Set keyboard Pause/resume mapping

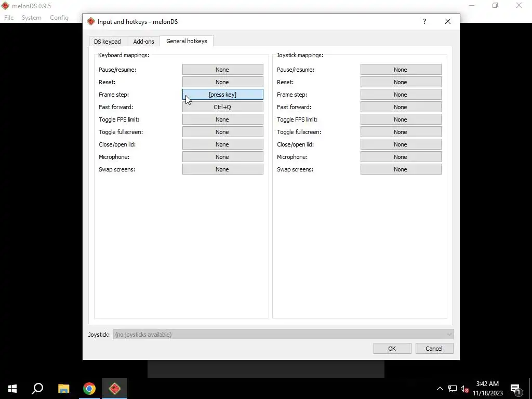coord(222,70)
